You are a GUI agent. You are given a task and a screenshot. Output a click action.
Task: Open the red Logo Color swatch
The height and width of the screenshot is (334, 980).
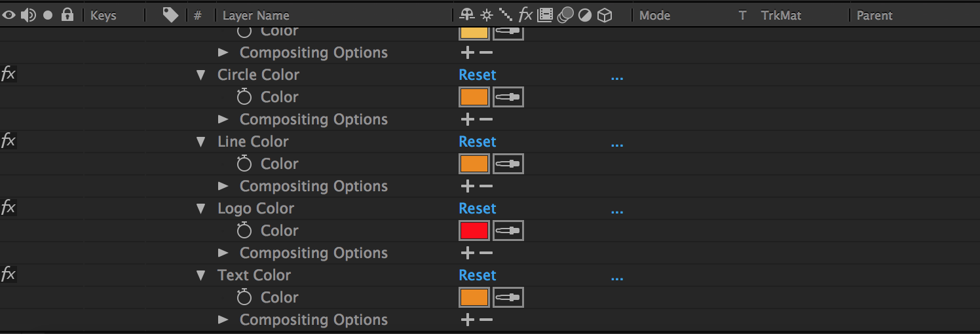474,231
